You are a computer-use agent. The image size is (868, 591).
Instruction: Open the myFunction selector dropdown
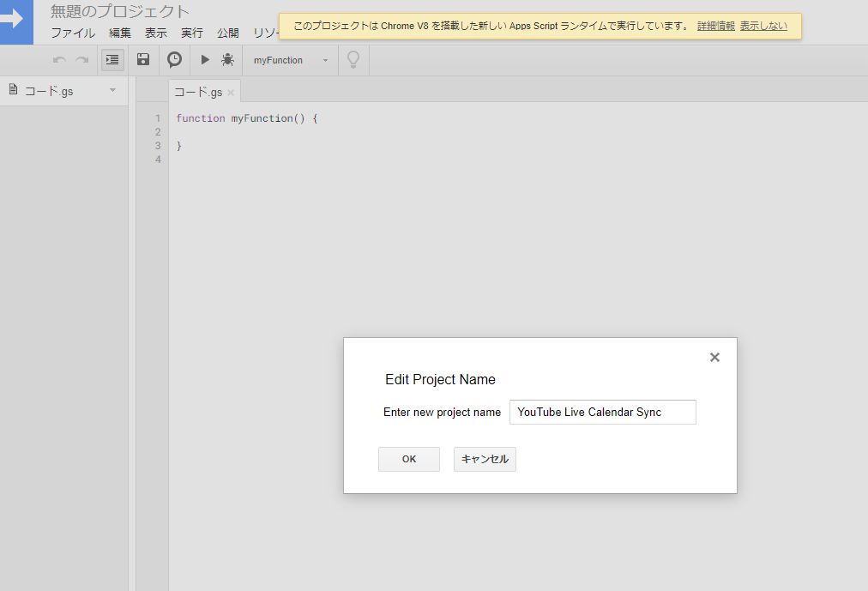click(x=291, y=60)
